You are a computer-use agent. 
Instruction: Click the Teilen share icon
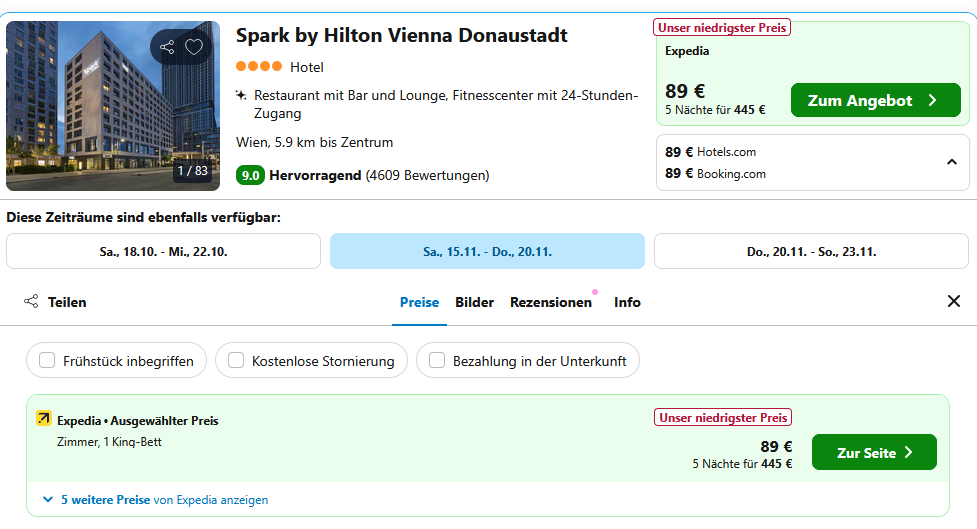(x=31, y=302)
